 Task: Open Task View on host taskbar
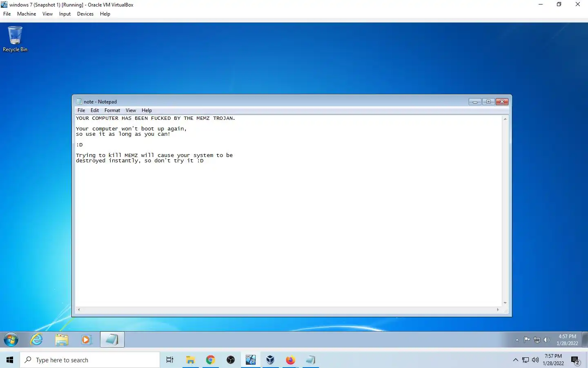[170, 360]
